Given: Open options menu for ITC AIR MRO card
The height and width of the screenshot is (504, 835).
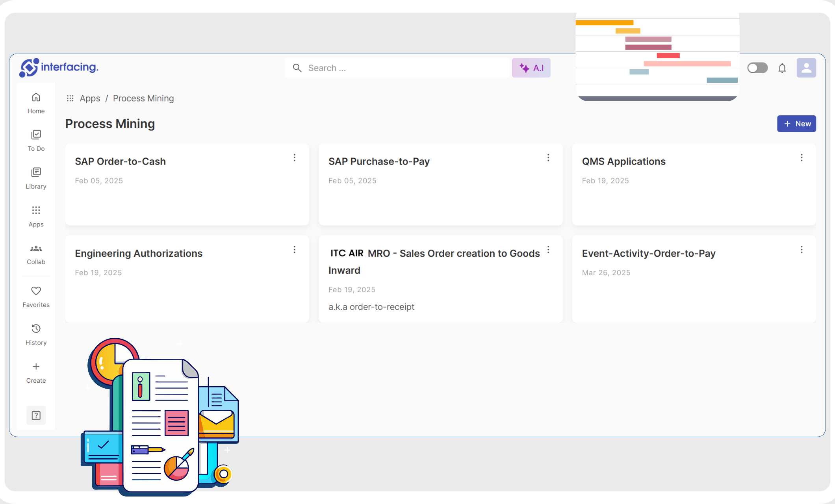Looking at the screenshot, I should tap(548, 250).
